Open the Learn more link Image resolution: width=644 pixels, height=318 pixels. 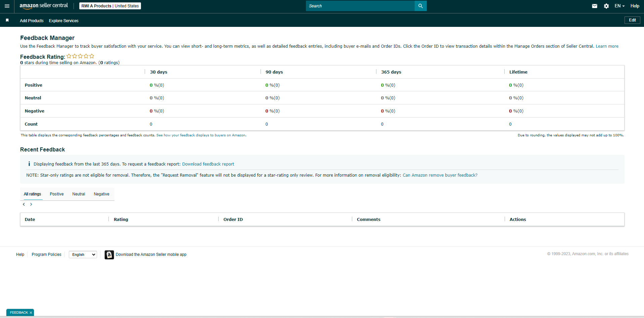(607, 46)
